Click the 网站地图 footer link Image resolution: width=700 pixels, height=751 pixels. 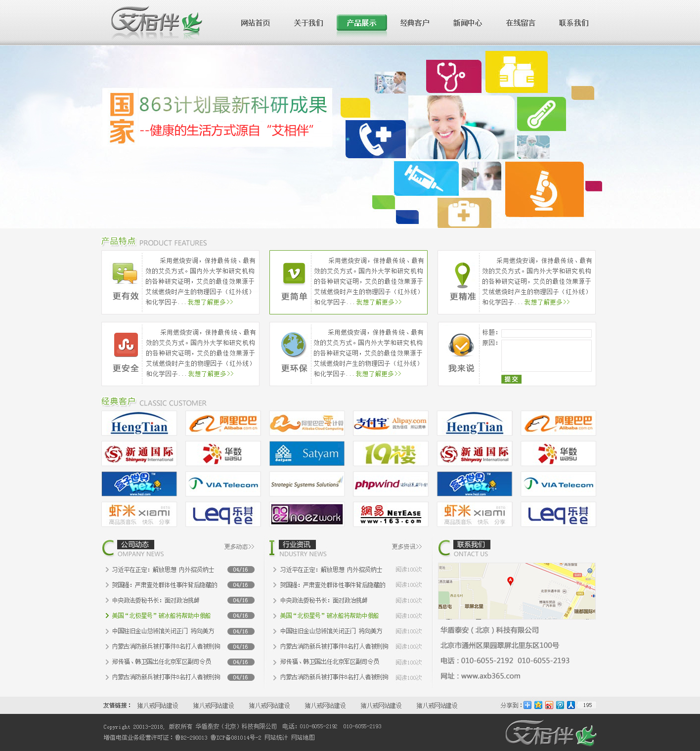point(303,738)
